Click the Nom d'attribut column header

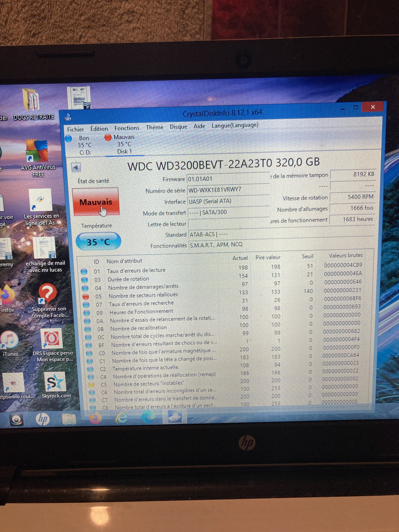[x=124, y=261]
